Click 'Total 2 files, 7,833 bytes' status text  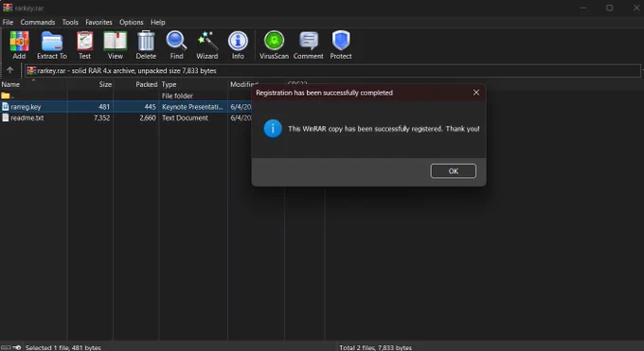pyautogui.click(x=375, y=348)
